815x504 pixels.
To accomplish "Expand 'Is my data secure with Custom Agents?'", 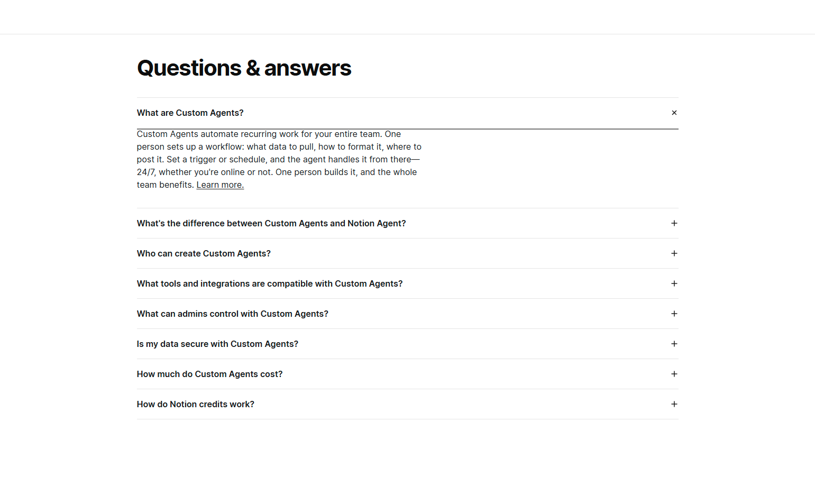I will click(217, 344).
